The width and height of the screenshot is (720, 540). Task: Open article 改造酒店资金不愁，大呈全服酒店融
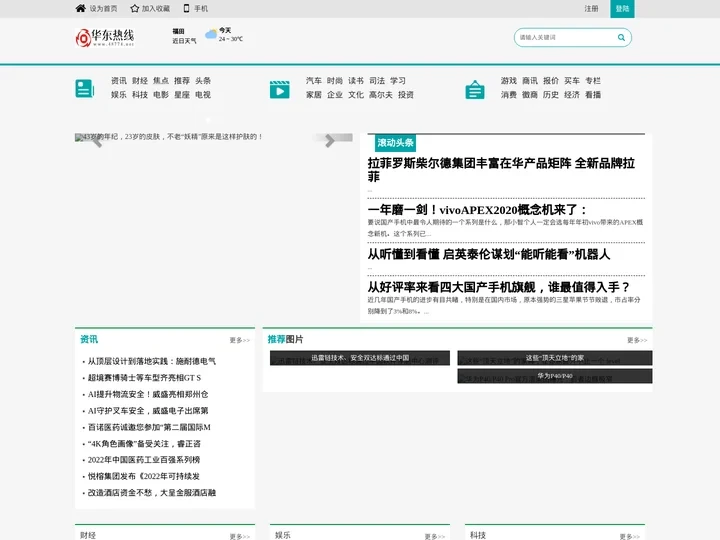click(x=152, y=493)
